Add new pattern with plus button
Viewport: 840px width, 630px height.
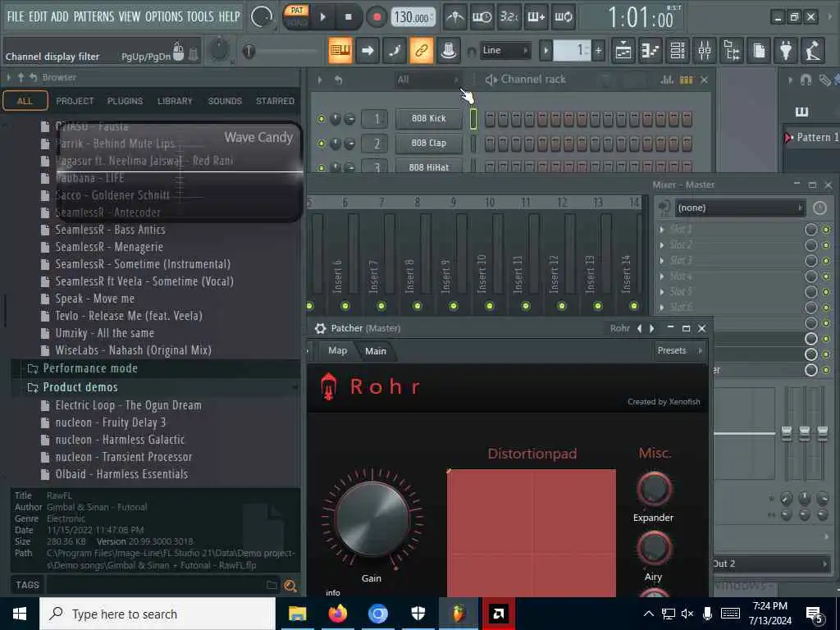598,51
